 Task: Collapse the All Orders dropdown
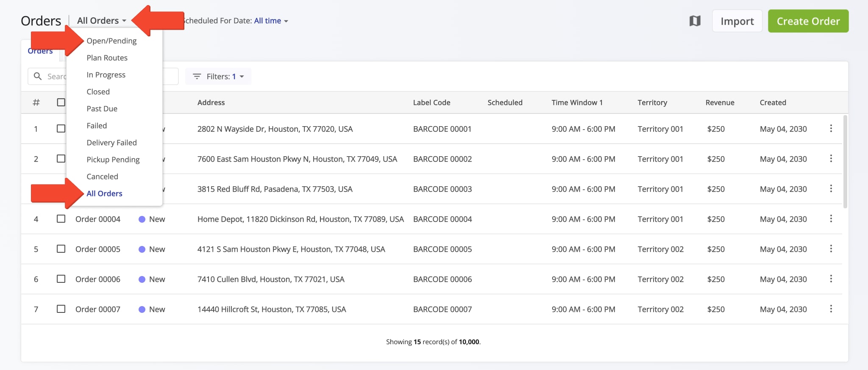coord(102,21)
